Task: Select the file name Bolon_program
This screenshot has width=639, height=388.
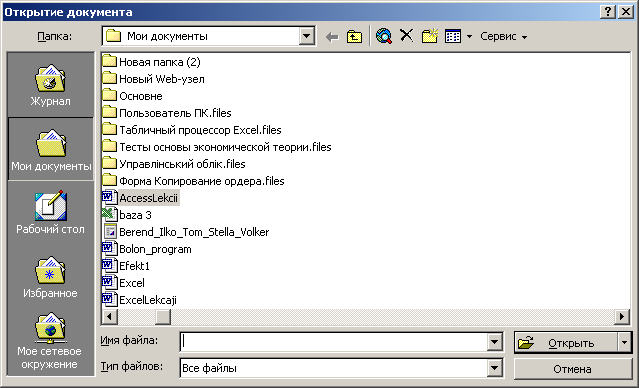Action: (155, 249)
